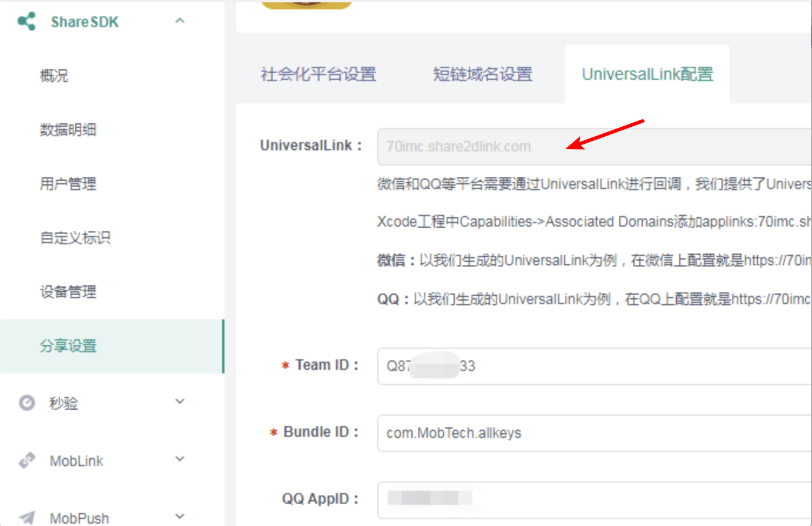Click the QQ： configuration example line
The width and height of the screenshot is (812, 526).
coord(594,299)
